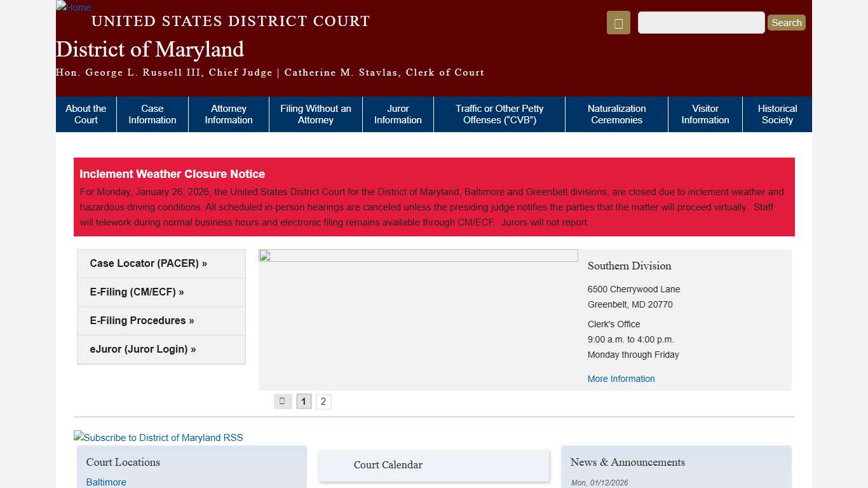Open the Filing Without an Attorney menu
The image size is (868, 488).
coord(315,114)
